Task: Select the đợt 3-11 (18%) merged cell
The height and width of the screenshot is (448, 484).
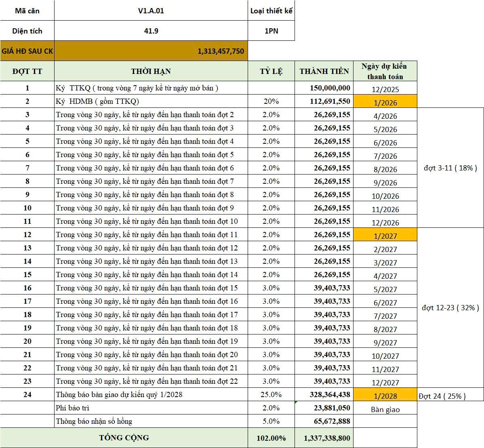Action: tap(450, 168)
